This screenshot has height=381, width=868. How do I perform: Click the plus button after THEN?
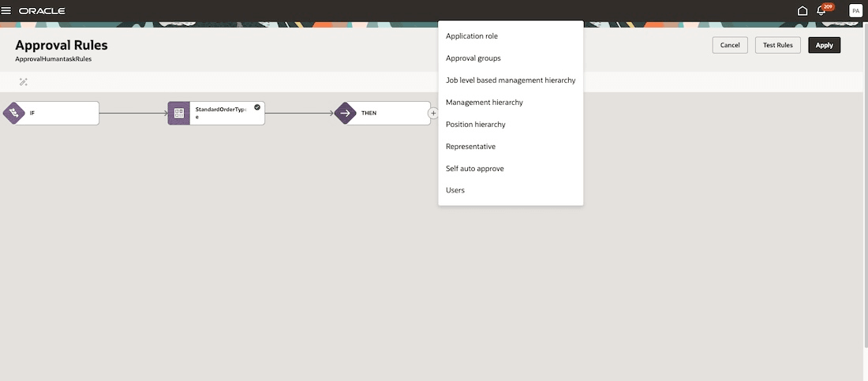coord(433,113)
